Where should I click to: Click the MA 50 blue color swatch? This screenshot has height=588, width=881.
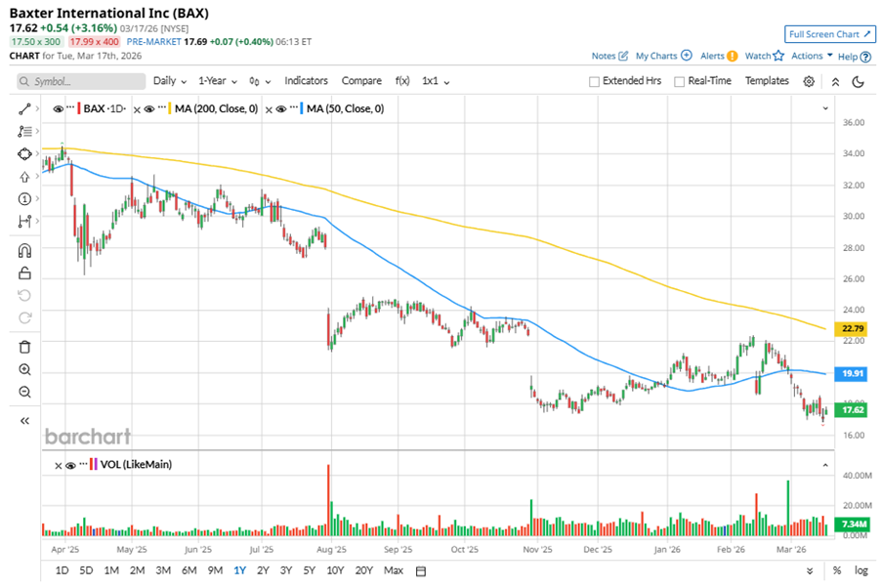(302, 108)
